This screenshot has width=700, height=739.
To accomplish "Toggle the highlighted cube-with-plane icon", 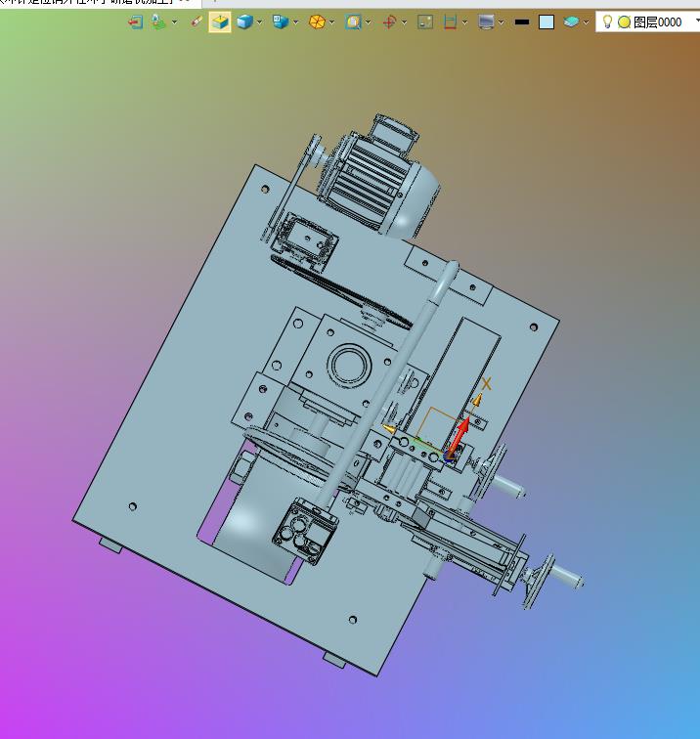I will 220,22.
